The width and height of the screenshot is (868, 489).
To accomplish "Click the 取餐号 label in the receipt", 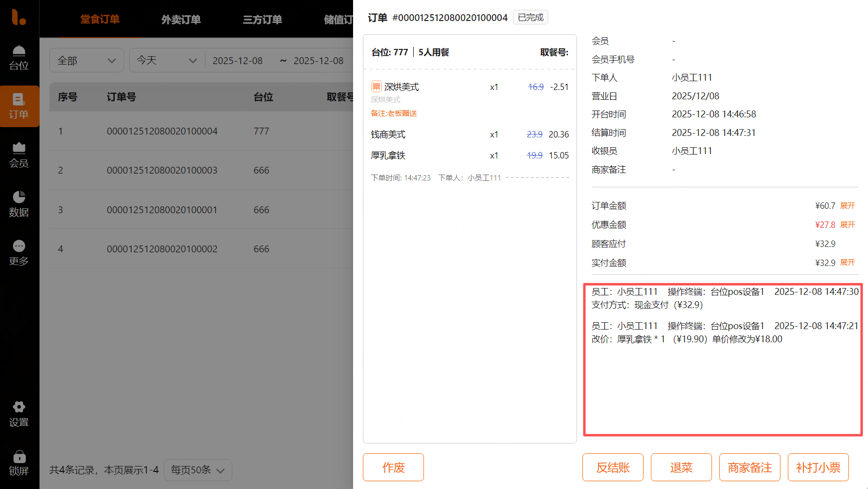I will 554,52.
